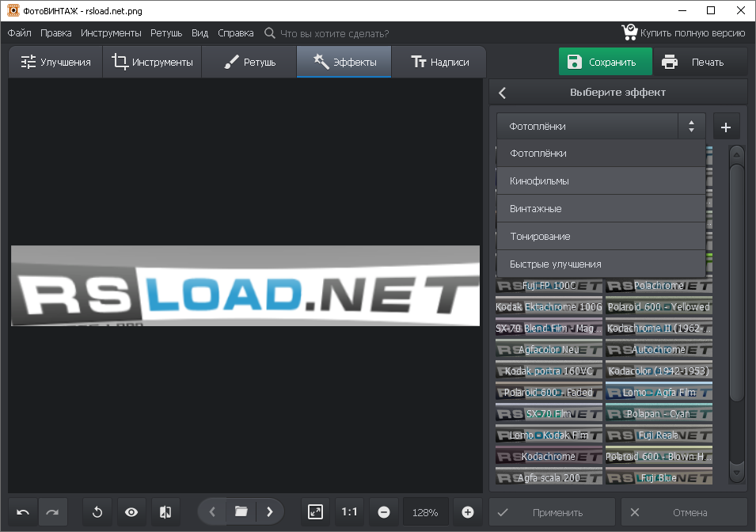Click Купить полную версию link
756x532 pixels.
[x=684, y=32]
